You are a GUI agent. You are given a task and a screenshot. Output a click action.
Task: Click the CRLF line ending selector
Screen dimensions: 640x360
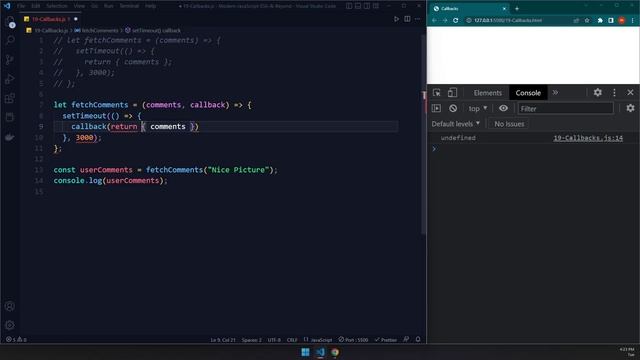coord(292,340)
